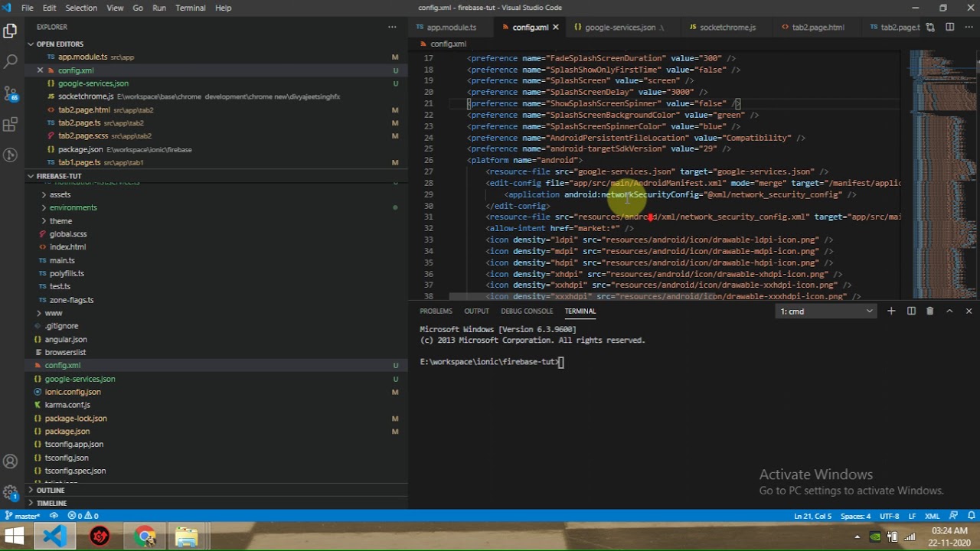Open the Explorer view in activity bar
980x551 pixels.
(11, 31)
